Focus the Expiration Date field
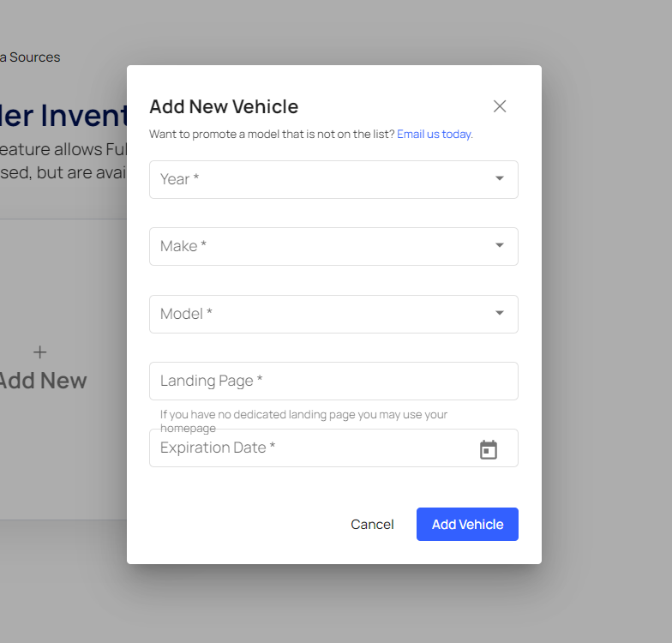 [309, 448]
